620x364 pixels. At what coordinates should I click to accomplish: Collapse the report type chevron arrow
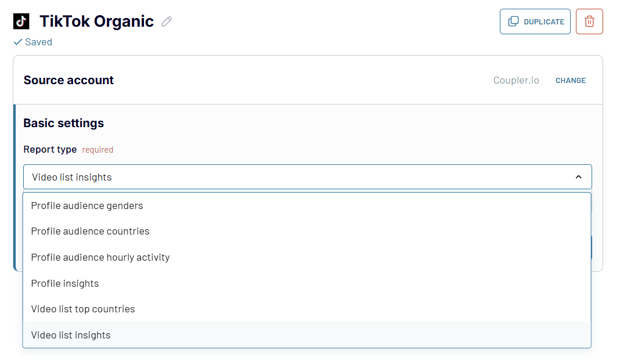coord(578,177)
